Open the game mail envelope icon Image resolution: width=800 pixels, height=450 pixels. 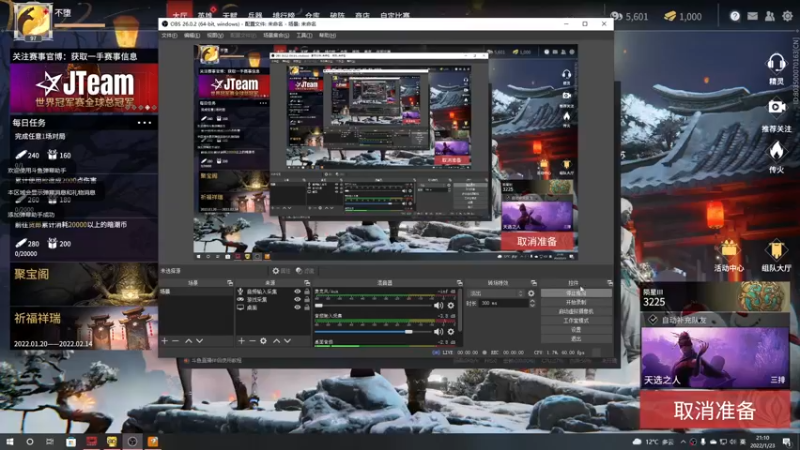(x=753, y=16)
